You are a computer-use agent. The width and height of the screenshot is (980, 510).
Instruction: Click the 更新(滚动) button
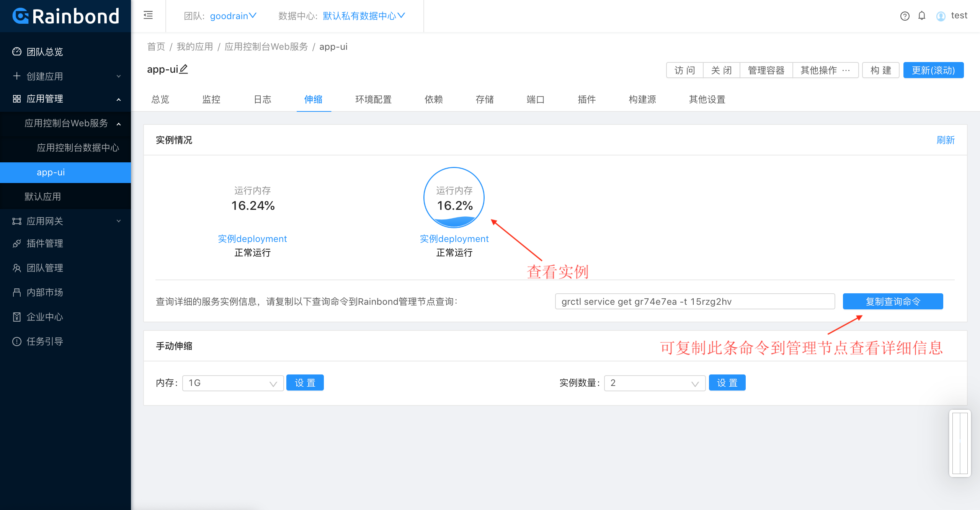click(933, 70)
